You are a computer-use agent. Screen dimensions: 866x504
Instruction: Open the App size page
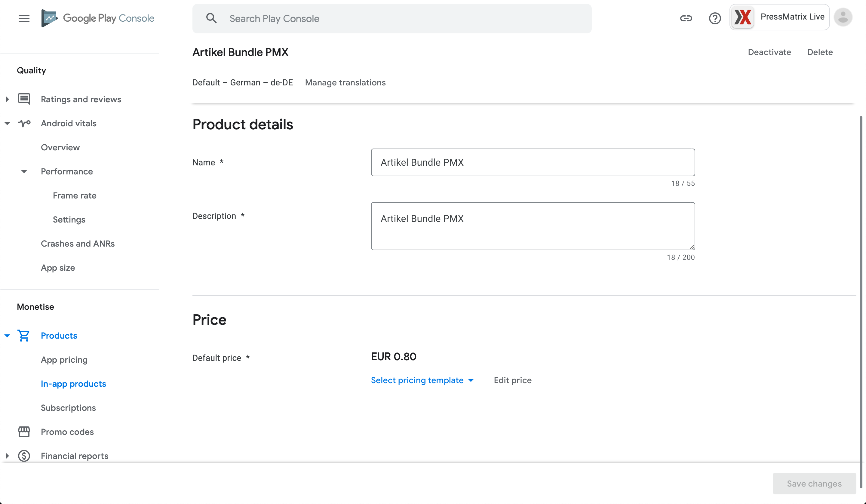coord(58,268)
